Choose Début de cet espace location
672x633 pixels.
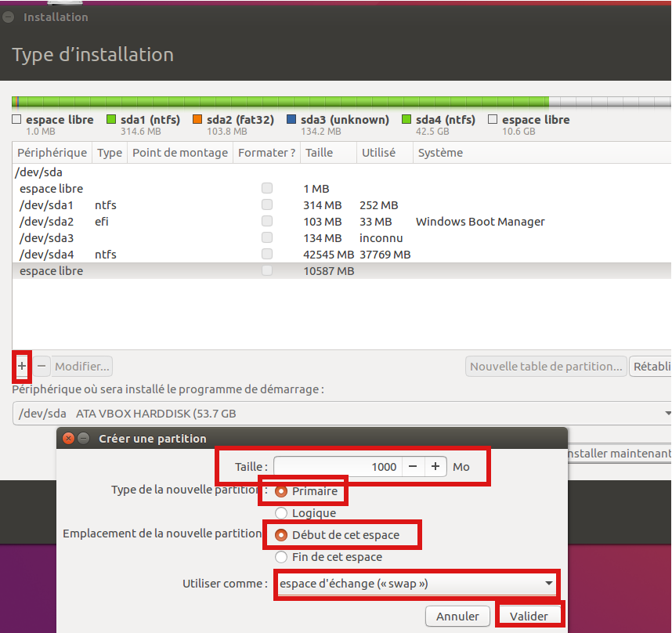click(x=281, y=535)
